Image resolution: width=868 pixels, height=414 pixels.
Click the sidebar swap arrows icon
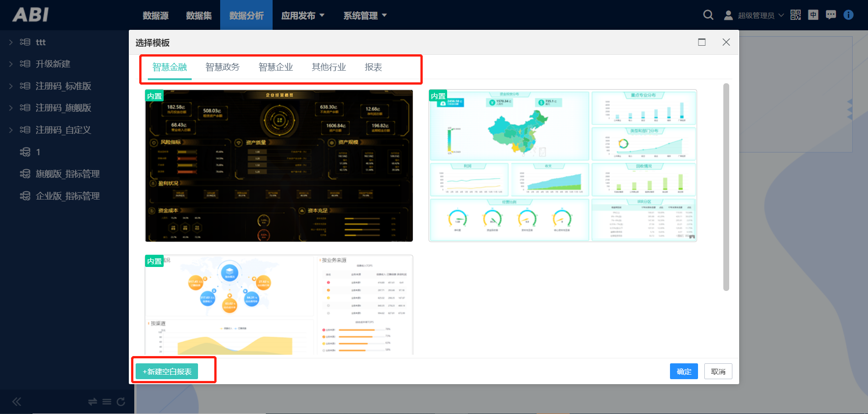pos(93,401)
